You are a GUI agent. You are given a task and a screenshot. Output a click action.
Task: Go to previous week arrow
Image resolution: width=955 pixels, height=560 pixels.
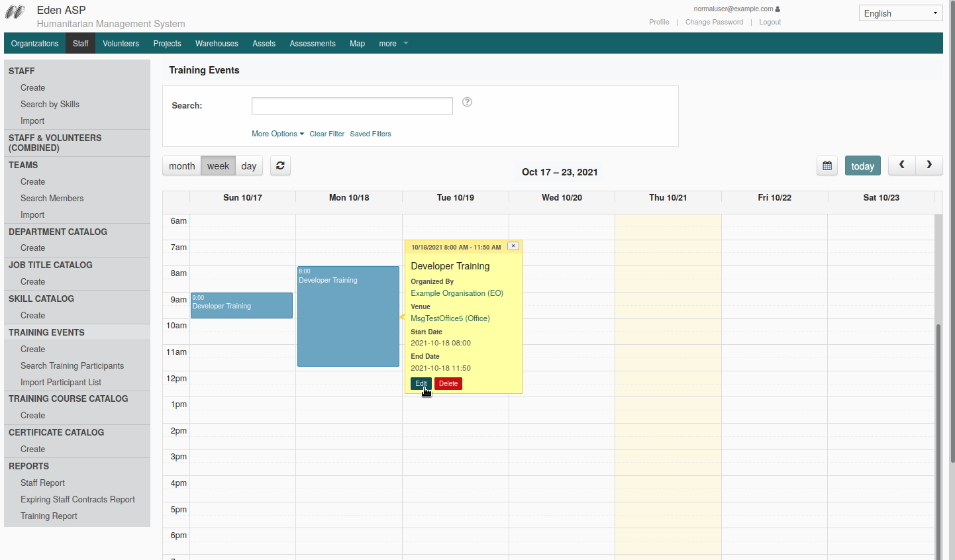coord(902,165)
